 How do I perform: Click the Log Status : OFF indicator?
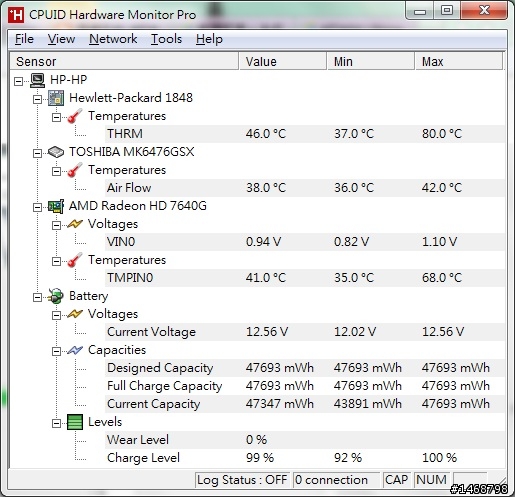pos(242,480)
